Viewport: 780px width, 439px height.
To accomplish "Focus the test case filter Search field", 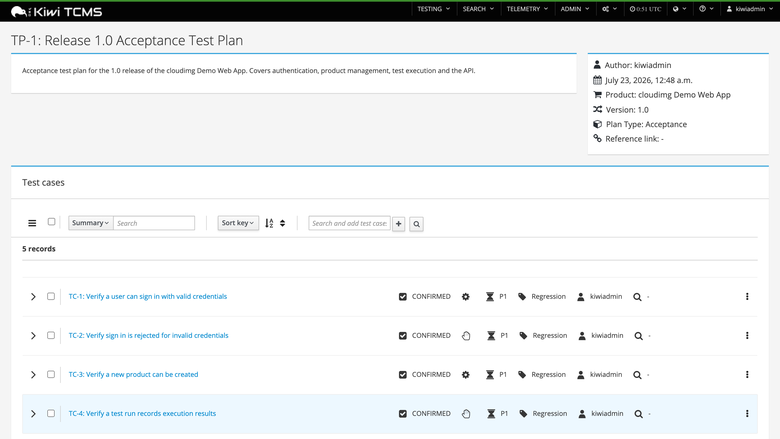I will 154,223.
